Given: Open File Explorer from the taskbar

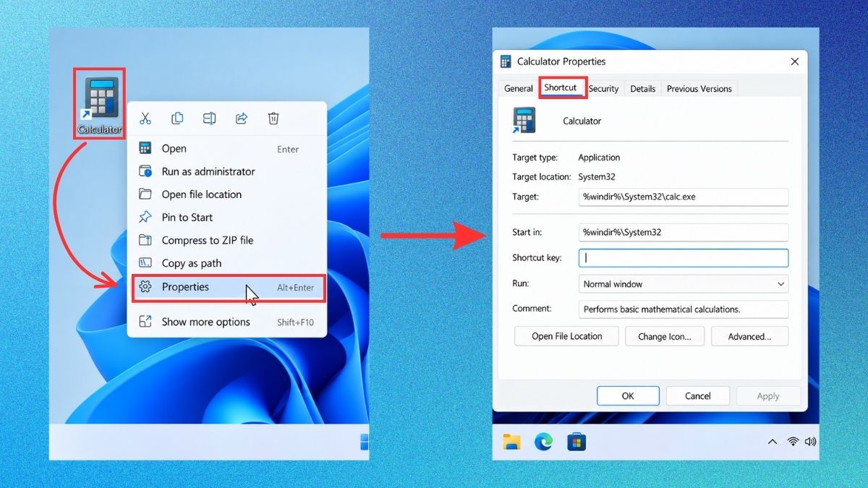Looking at the screenshot, I should [x=512, y=442].
